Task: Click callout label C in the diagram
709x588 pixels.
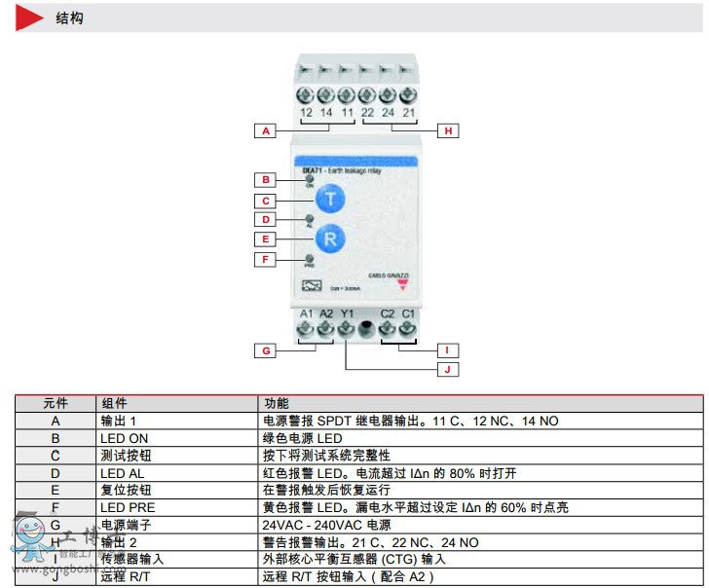Action: click(266, 201)
